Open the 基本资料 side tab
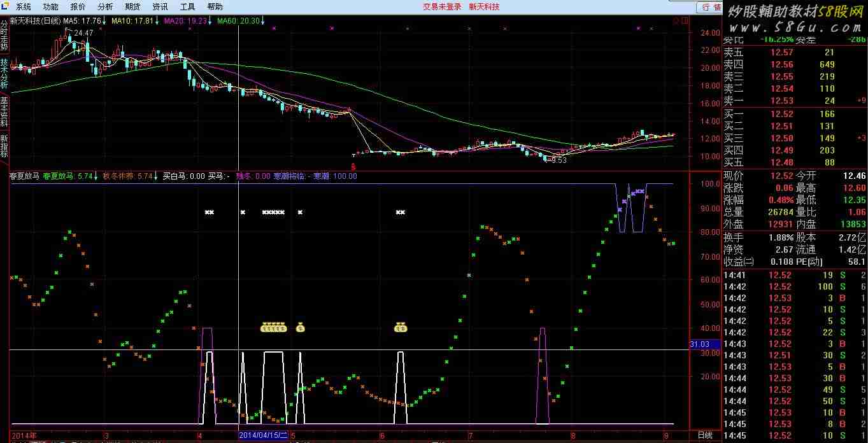Image resolution: width=868 pixels, height=443 pixels. pyautogui.click(x=4, y=112)
